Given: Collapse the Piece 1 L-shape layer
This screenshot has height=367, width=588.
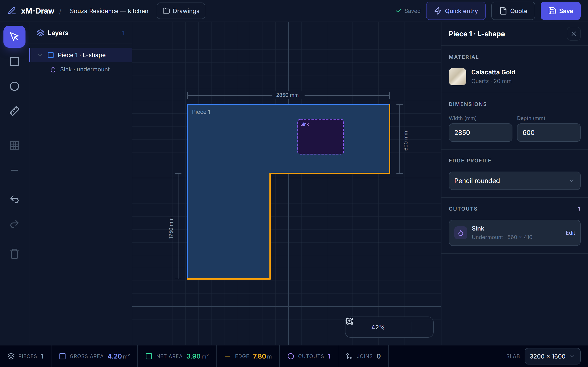Looking at the screenshot, I should (40, 55).
